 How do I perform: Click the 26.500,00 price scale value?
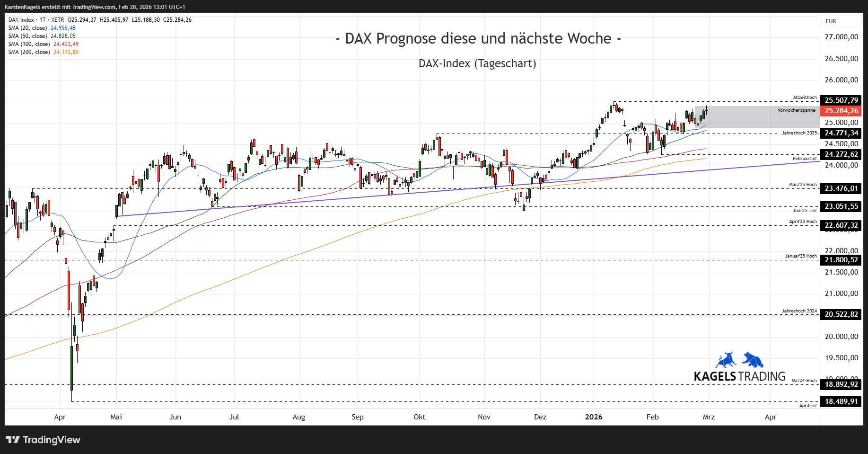click(x=841, y=59)
